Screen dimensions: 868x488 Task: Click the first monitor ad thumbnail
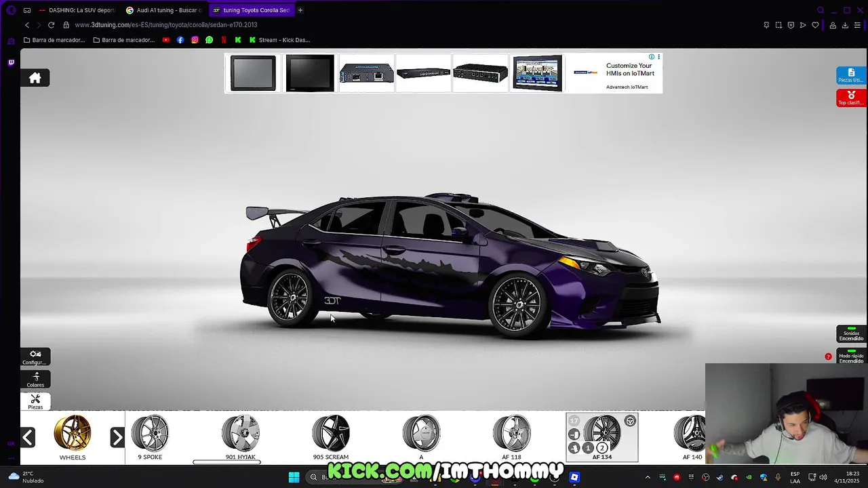click(253, 73)
